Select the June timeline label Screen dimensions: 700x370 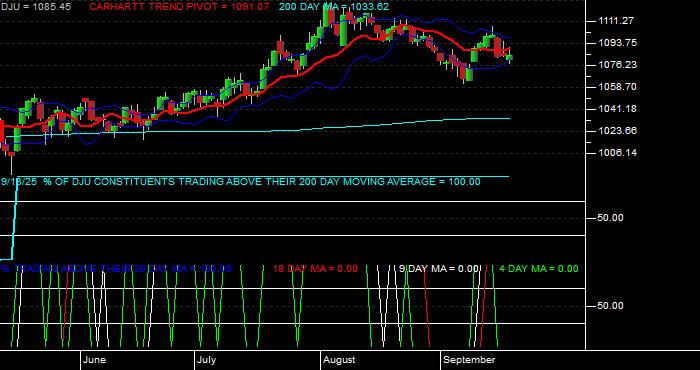coord(95,360)
